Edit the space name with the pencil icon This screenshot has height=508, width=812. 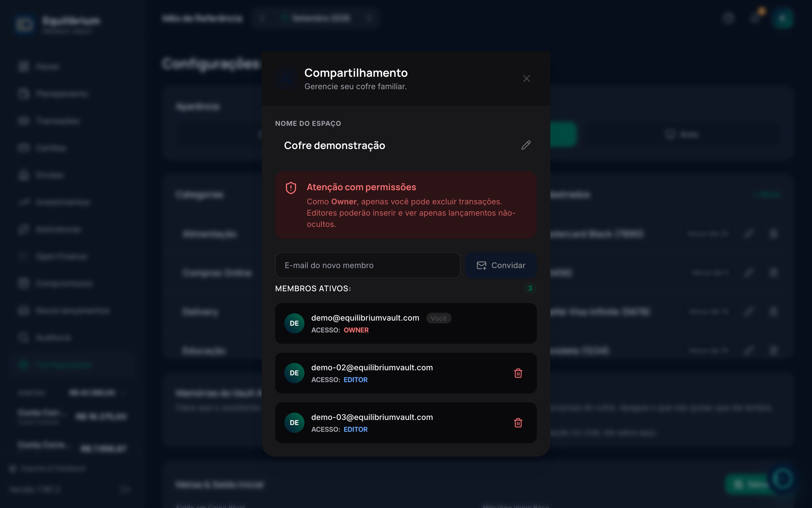tap(526, 145)
